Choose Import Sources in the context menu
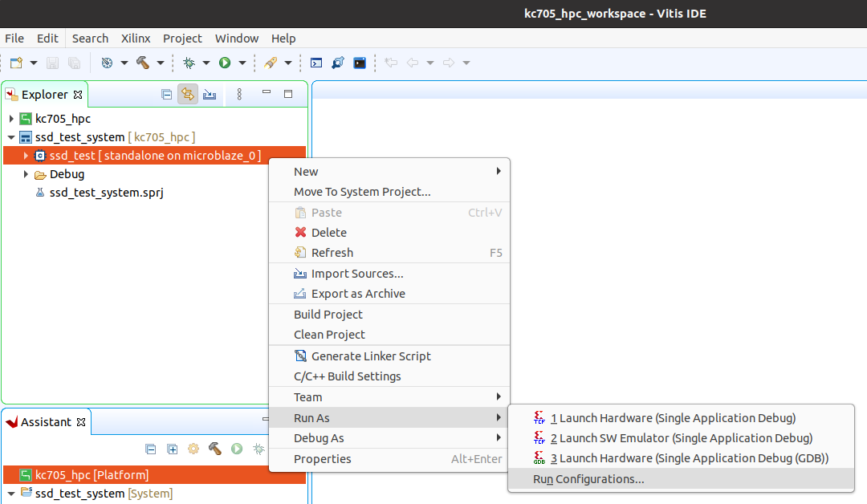This screenshot has height=504, width=867. (389, 274)
